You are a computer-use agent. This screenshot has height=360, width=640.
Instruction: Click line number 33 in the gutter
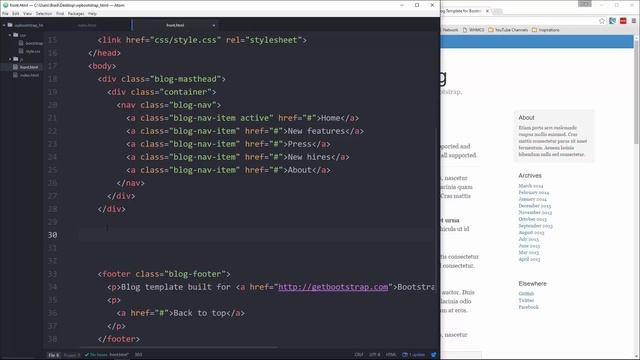click(52, 274)
